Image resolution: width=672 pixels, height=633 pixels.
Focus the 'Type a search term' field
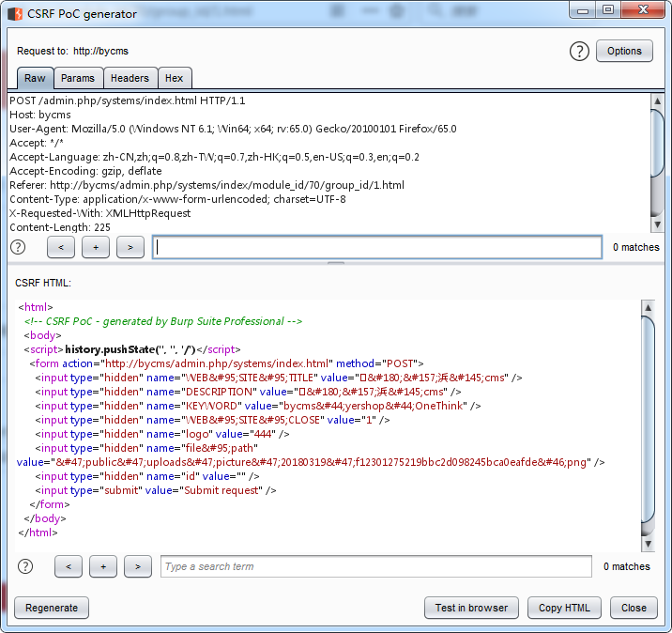(x=376, y=566)
